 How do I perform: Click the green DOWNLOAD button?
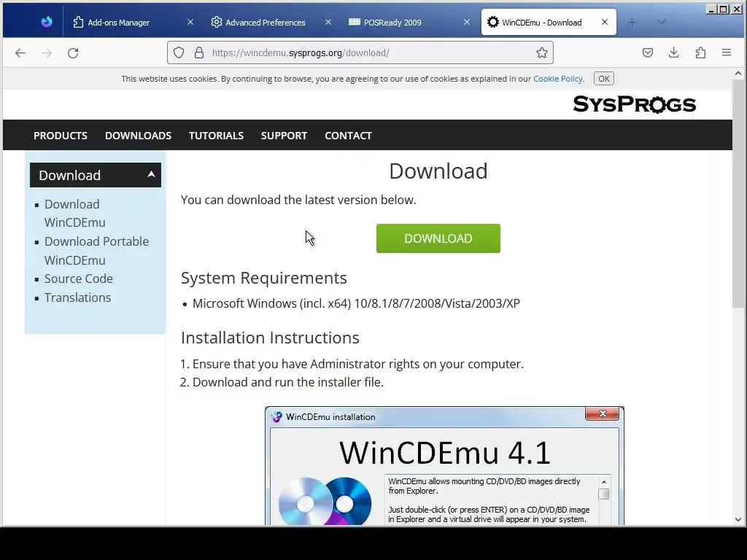[x=438, y=238]
